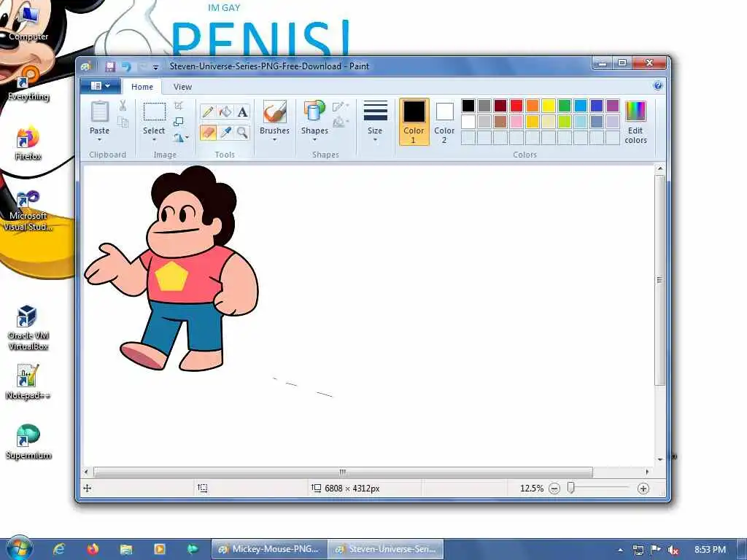This screenshot has height=560, width=747.
Task: Open Oracle VM VirtualBox desktop shortcut
Action: coord(28,327)
